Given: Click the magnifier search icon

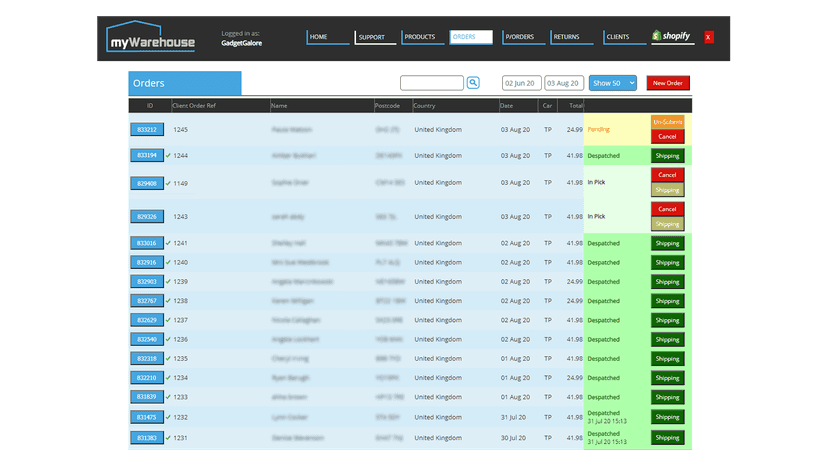Looking at the screenshot, I should click(473, 83).
